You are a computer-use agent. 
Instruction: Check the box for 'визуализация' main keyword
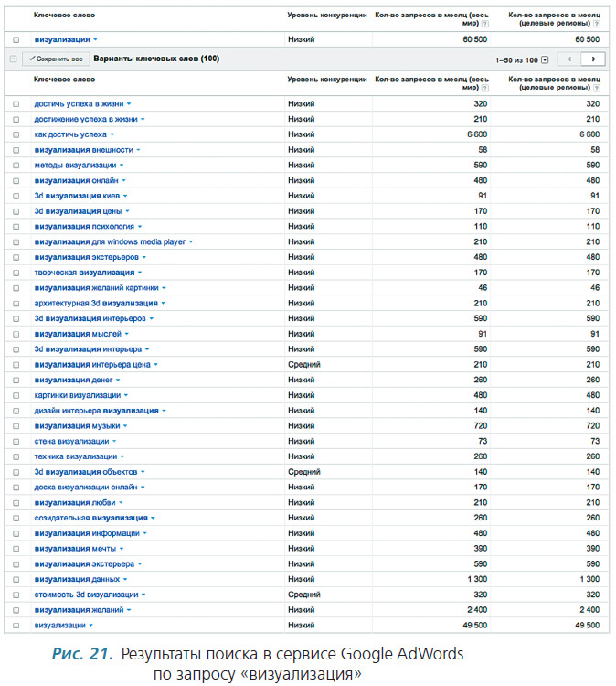16,40
